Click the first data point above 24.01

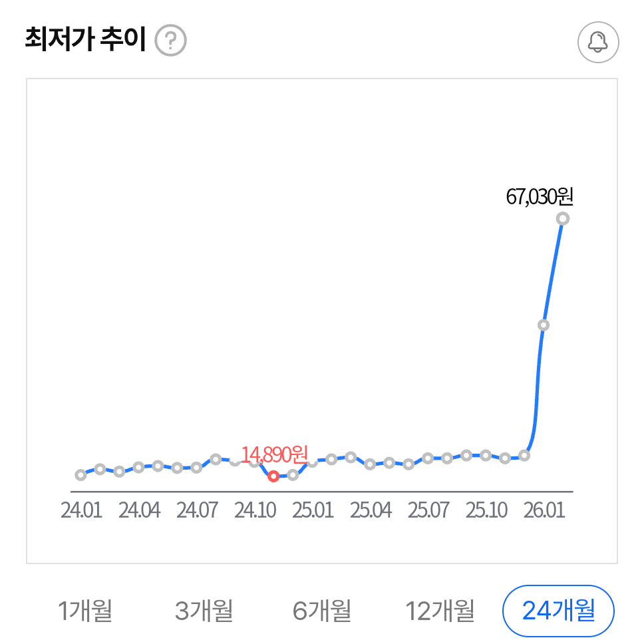[x=80, y=475]
